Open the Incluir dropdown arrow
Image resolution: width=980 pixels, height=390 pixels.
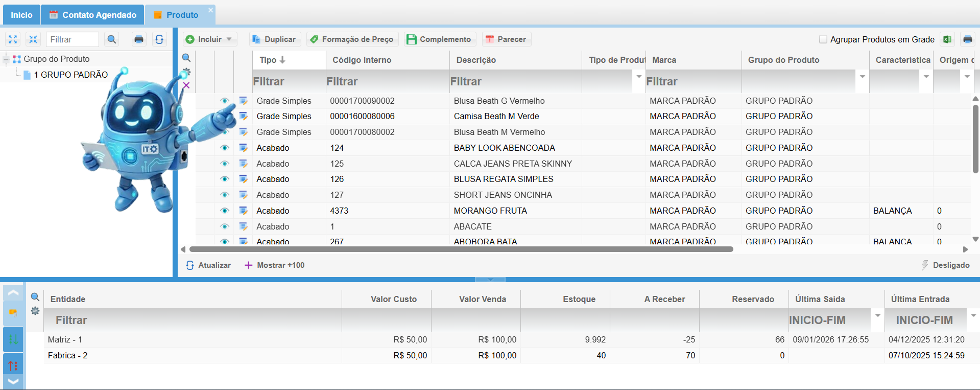click(x=229, y=39)
